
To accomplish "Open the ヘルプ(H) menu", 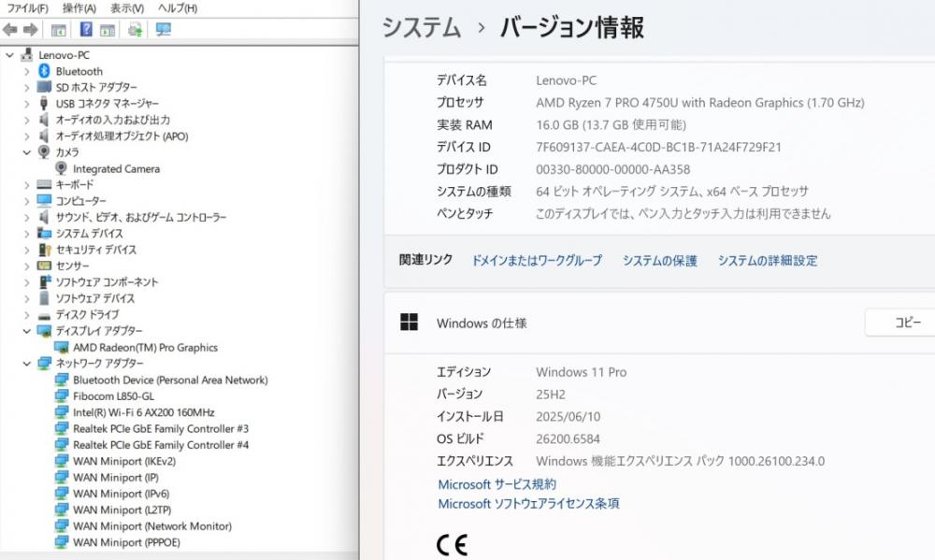I will tap(177, 7).
